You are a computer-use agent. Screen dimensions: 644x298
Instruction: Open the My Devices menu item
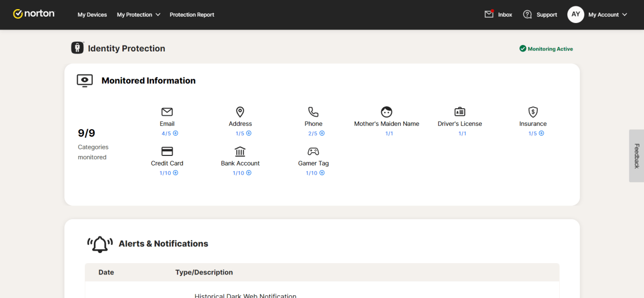(92, 14)
